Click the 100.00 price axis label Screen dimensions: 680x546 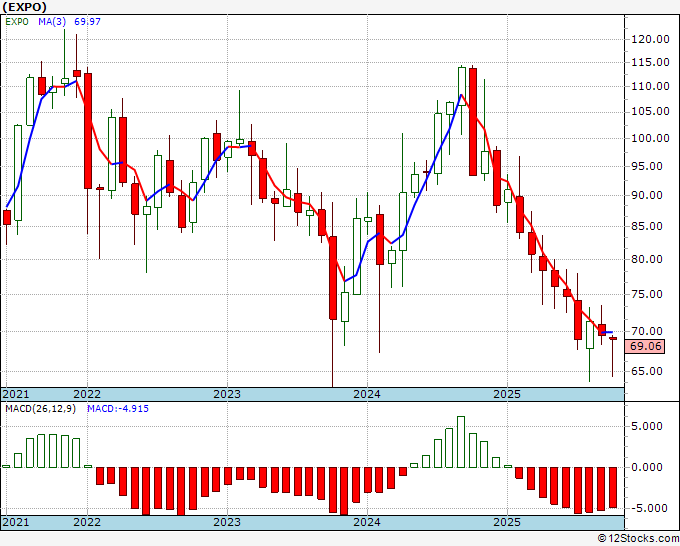(649, 138)
